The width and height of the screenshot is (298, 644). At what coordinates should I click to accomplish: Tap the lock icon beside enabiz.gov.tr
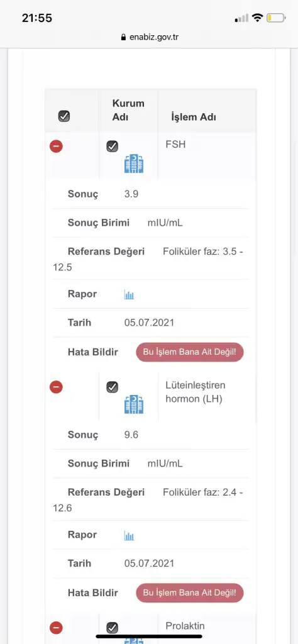(x=123, y=37)
